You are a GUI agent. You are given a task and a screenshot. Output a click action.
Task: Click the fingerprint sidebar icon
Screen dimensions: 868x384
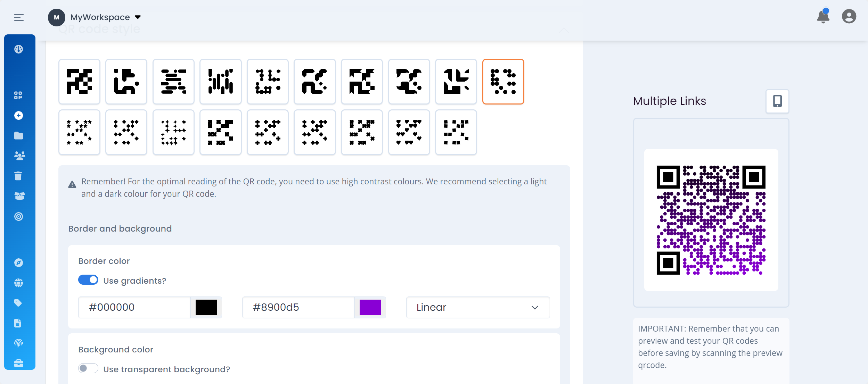[19, 343]
